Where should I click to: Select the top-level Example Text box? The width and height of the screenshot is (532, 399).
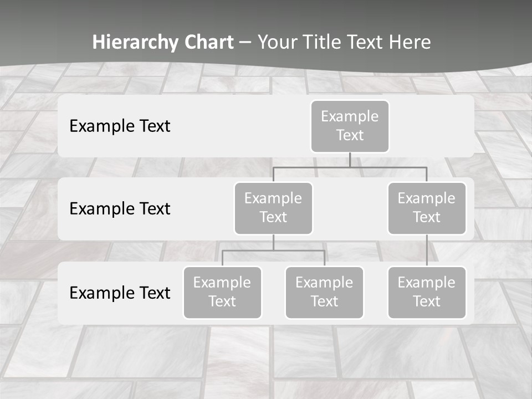[x=349, y=126]
